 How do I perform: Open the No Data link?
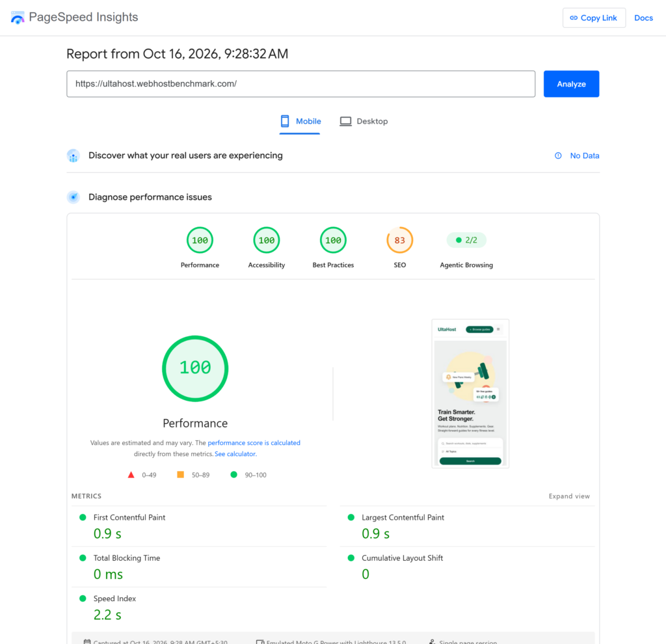[585, 155]
